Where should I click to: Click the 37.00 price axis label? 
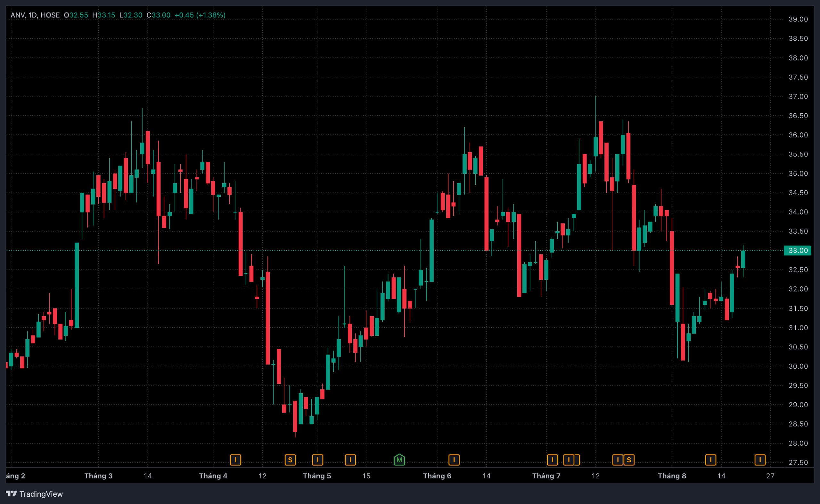tap(798, 96)
